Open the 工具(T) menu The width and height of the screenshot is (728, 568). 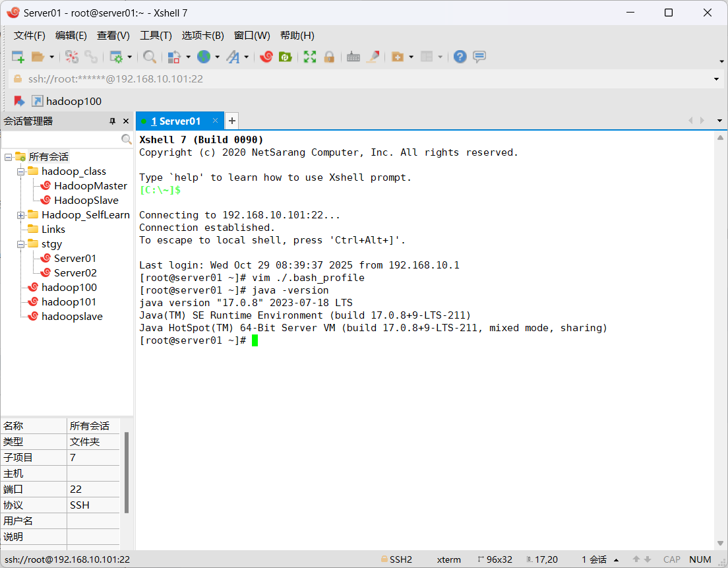[x=156, y=36]
